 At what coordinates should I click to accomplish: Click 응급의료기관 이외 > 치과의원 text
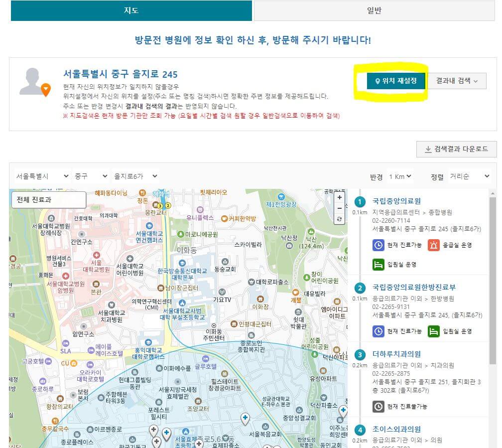coord(413,365)
